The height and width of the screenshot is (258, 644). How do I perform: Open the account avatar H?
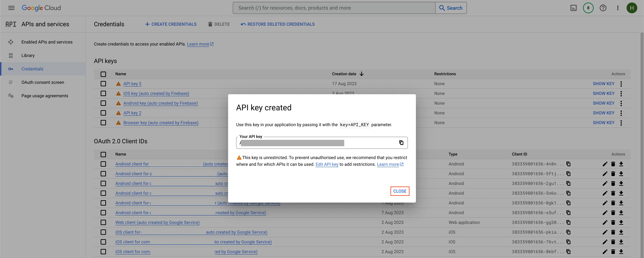click(x=632, y=8)
